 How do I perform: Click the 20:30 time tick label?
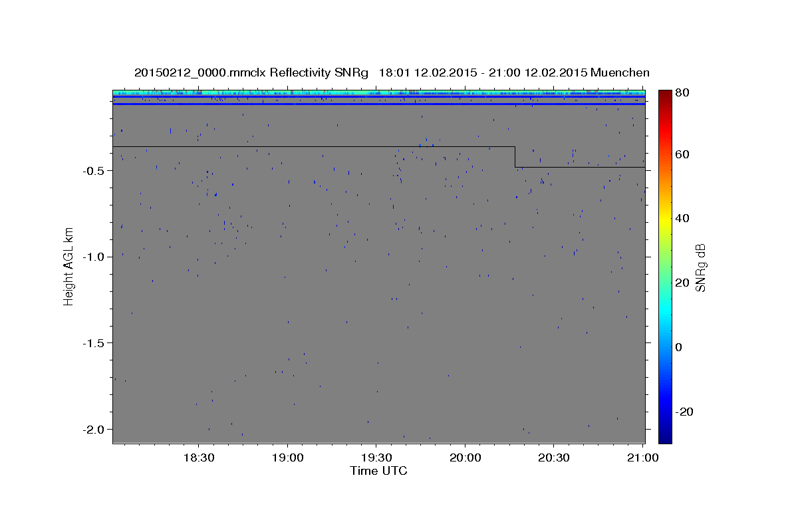pyautogui.click(x=553, y=459)
